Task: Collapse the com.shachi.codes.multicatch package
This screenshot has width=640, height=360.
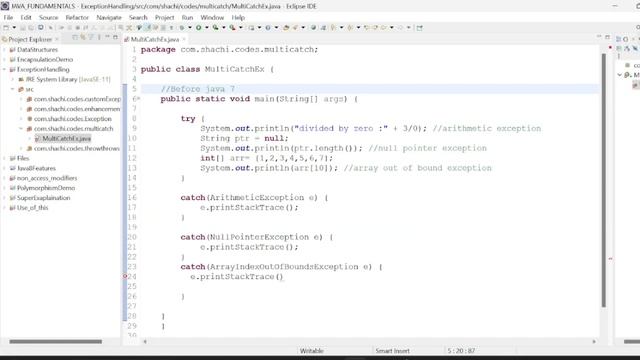Action: [x=21, y=129]
